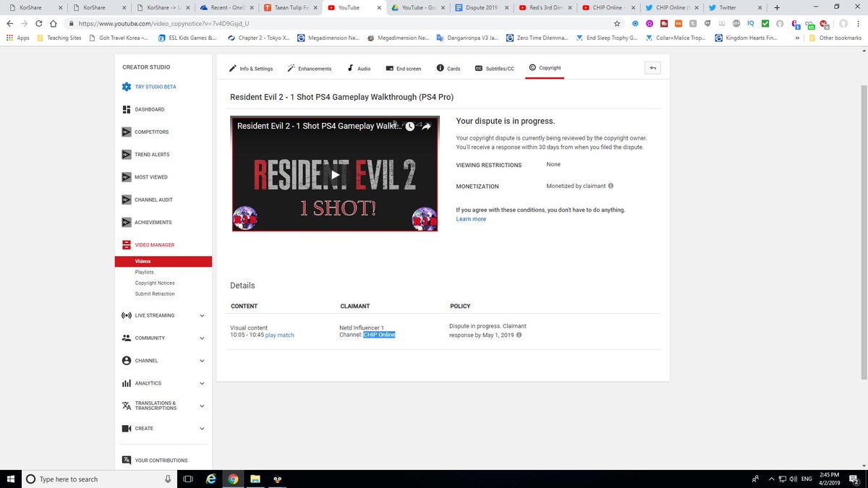Click the Share arrow icon on video
The width and height of the screenshot is (868, 488).
[427, 127]
